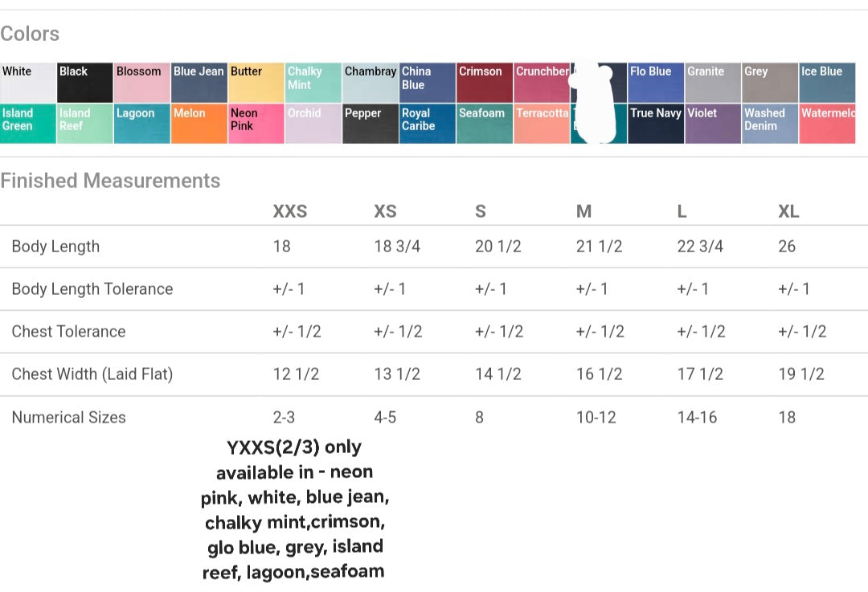Click the XXS size column header
Screen dimensions: 868x592
pos(290,211)
